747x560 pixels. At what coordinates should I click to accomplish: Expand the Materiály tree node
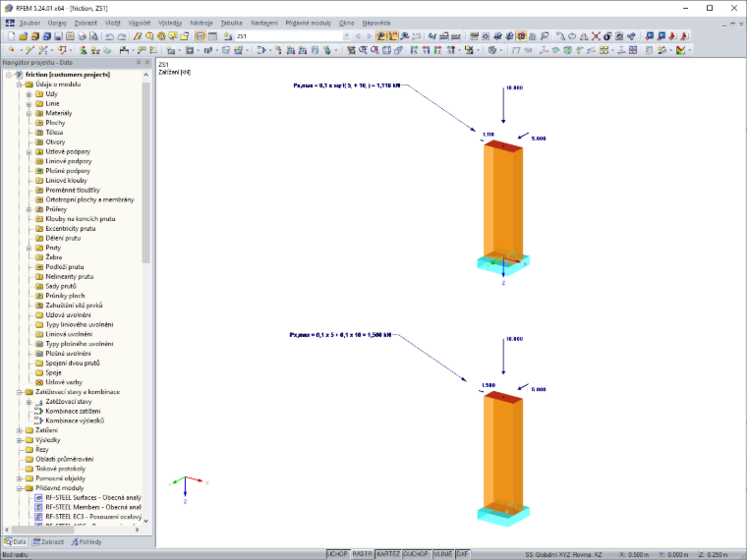click(29, 113)
